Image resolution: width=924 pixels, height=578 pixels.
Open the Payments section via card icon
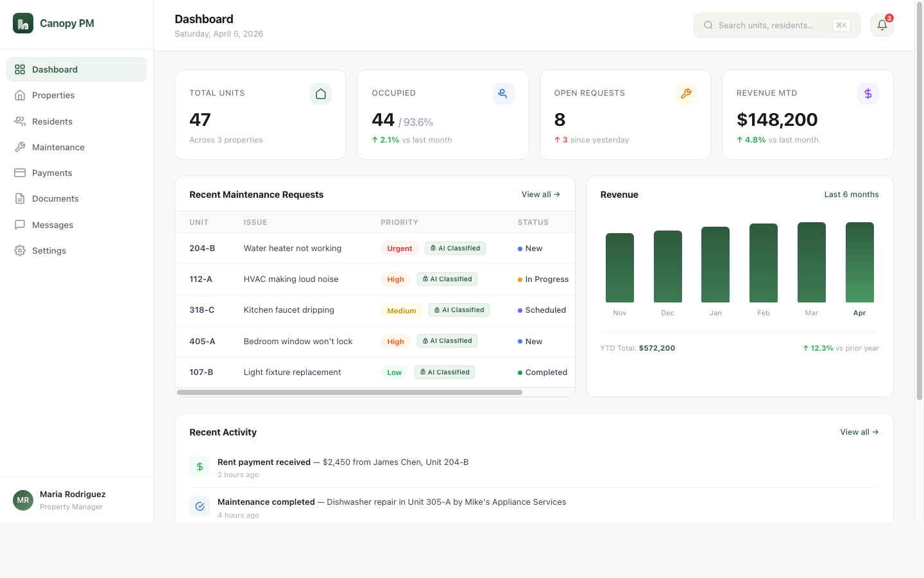coord(20,172)
